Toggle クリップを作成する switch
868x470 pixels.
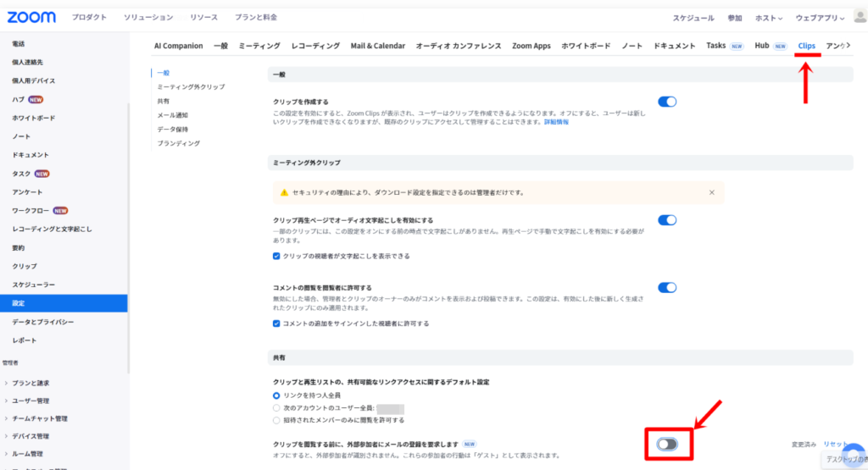[667, 102]
